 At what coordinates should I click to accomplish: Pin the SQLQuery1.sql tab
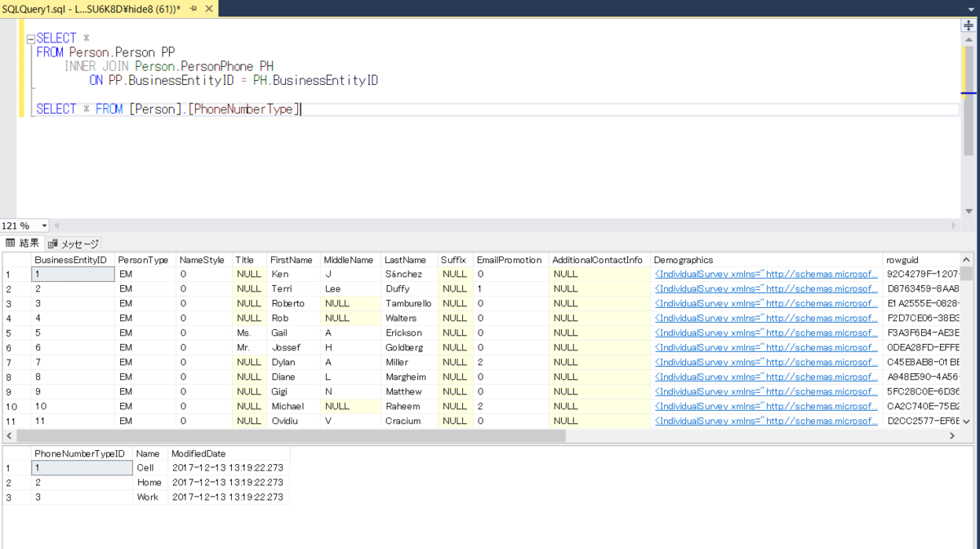click(193, 7)
